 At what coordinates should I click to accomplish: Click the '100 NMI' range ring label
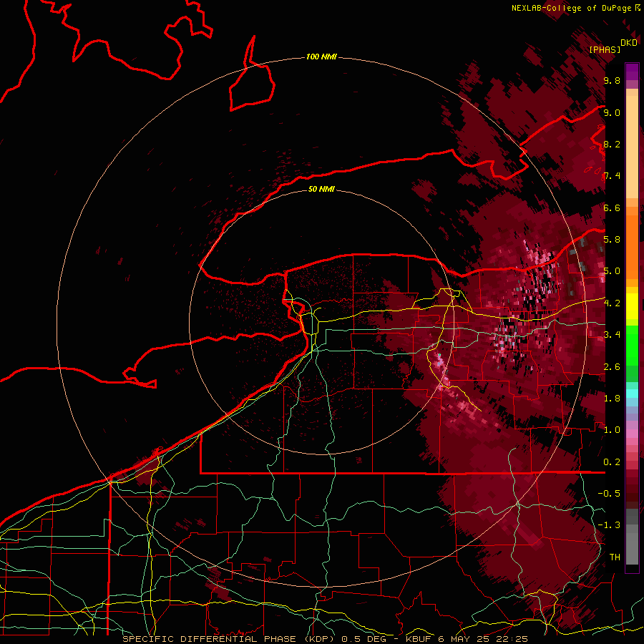(321, 57)
